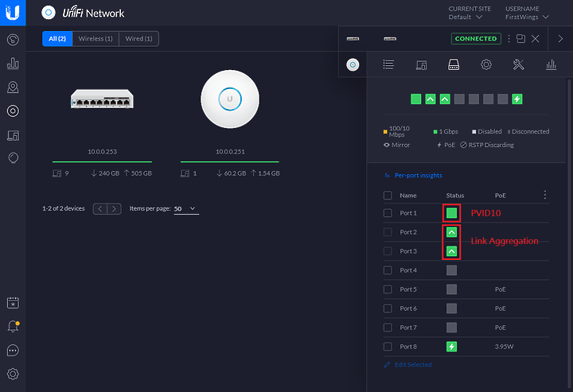Open the Per-port insights link

(x=418, y=175)
